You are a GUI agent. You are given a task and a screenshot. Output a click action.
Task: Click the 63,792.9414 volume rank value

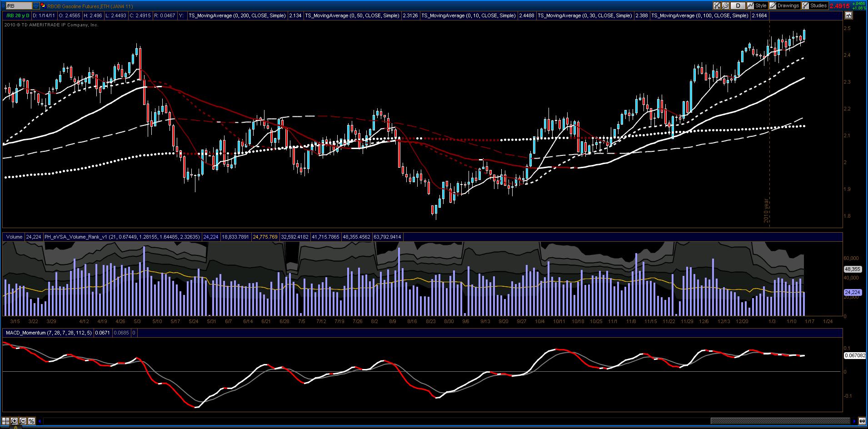(x=388, y=237)
